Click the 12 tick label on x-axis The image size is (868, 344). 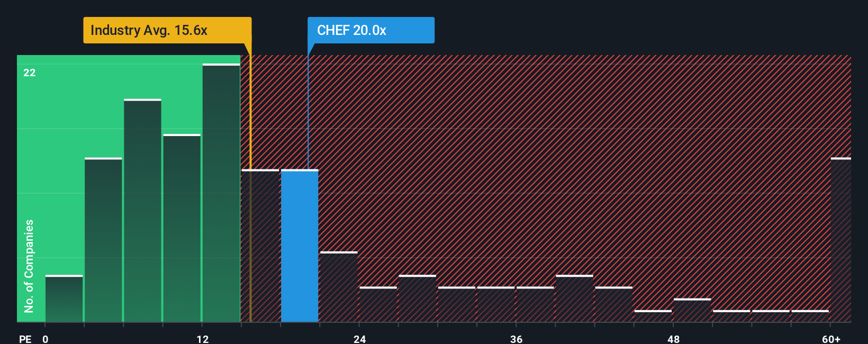coord(203,339)
